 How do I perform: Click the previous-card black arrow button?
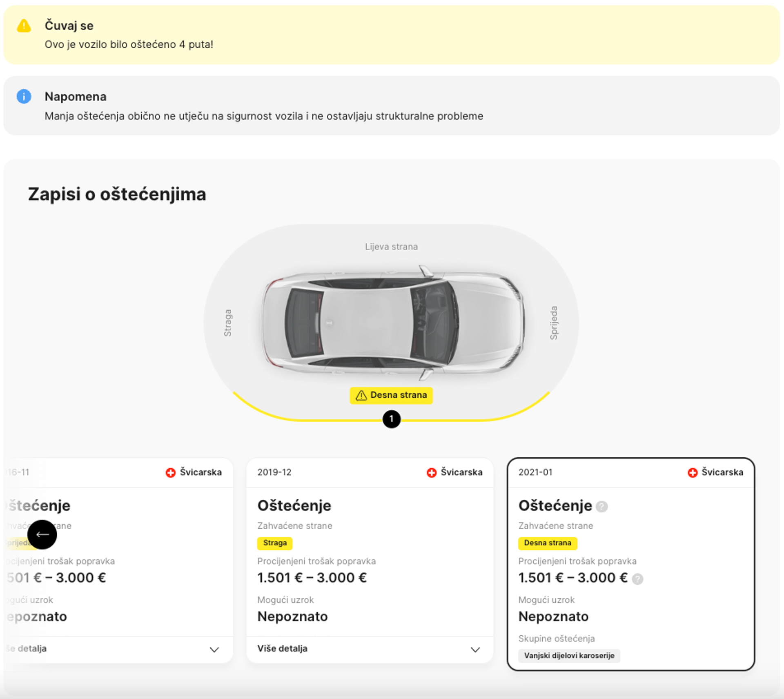point(42,534)
